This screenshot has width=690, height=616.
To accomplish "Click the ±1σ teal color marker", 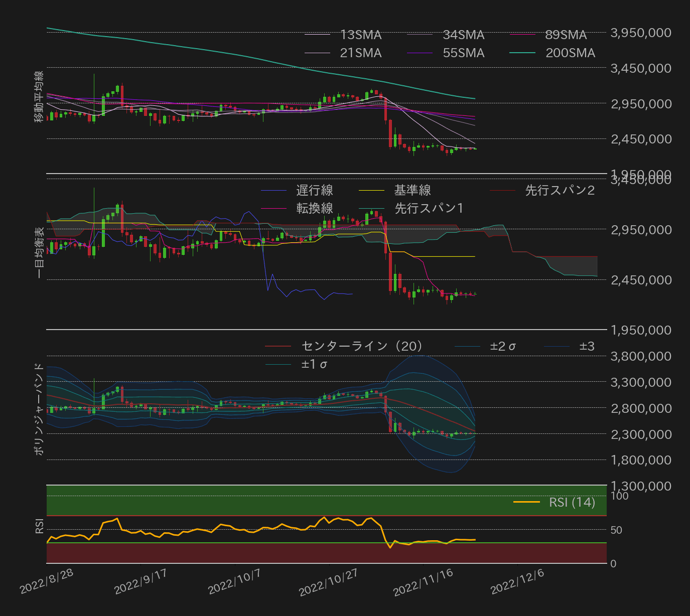I will [x=279, y=364].
